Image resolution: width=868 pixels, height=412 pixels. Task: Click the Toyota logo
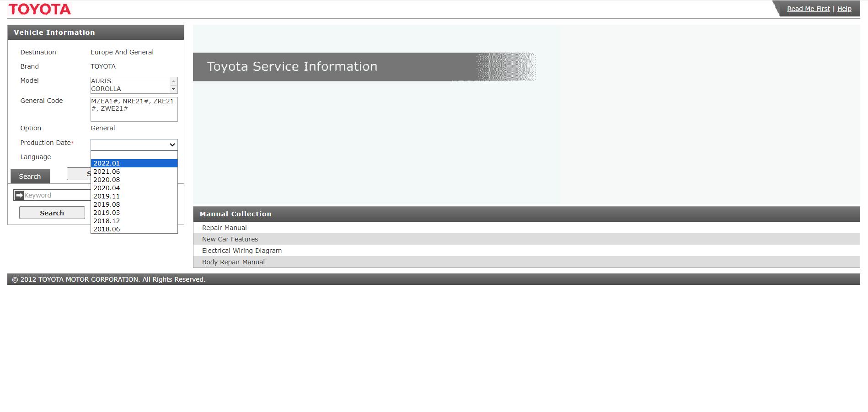(40, 9)
